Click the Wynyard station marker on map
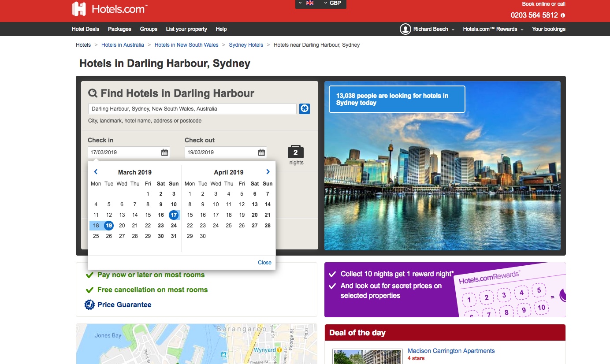This screenshot has height=364, width=610. tap(279, 350)
